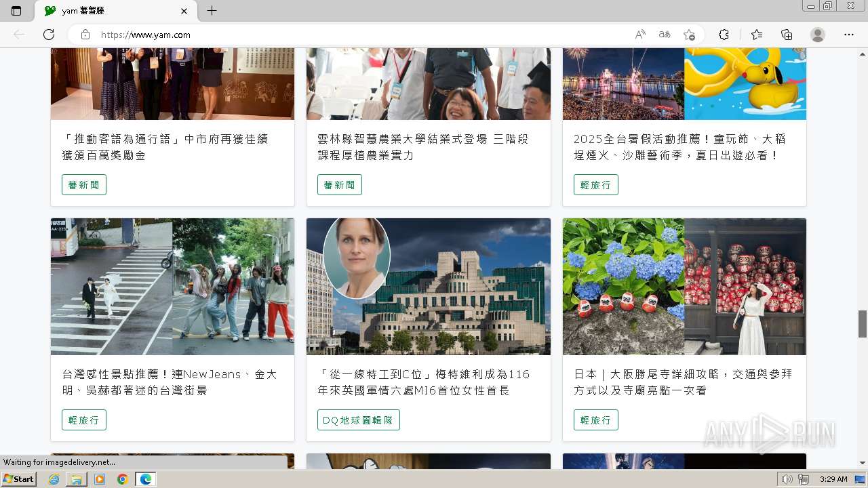This screenshot has height=488, width=868.
Task: Click the scrollbar up arrow
Action: point(862,54)
